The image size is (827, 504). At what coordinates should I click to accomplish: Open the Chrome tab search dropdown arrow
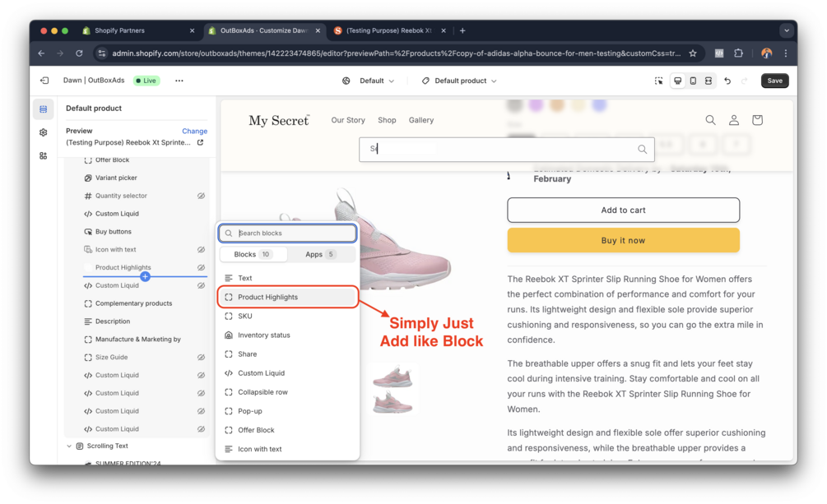(x=787, y=30)
